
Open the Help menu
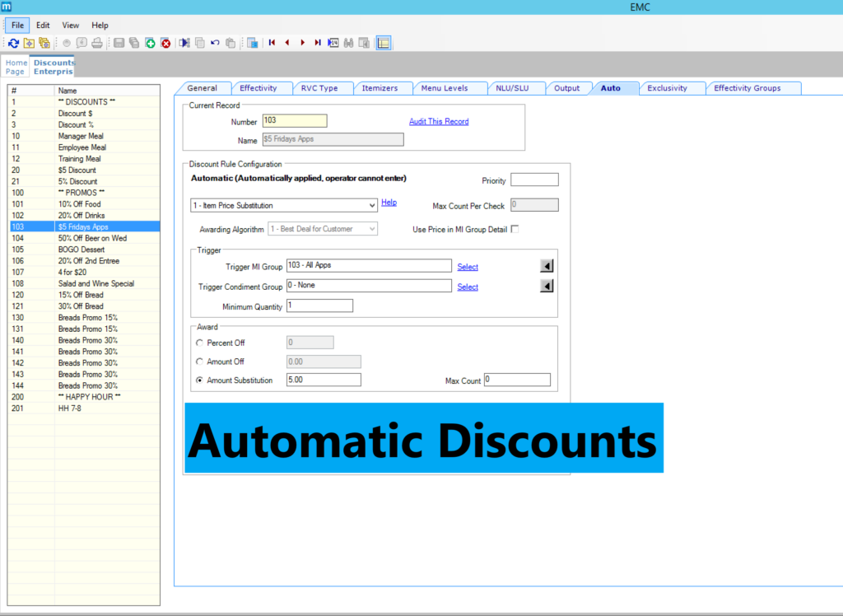click(x=100, y=26)
